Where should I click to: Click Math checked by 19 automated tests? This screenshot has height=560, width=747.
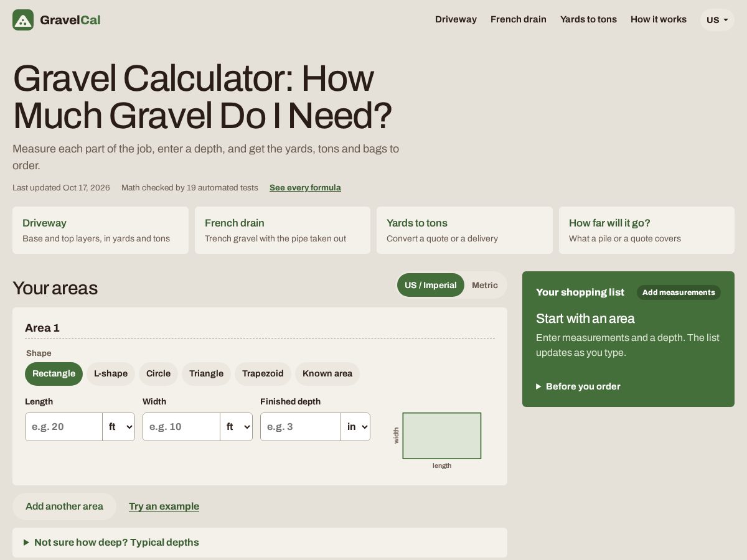190,187
